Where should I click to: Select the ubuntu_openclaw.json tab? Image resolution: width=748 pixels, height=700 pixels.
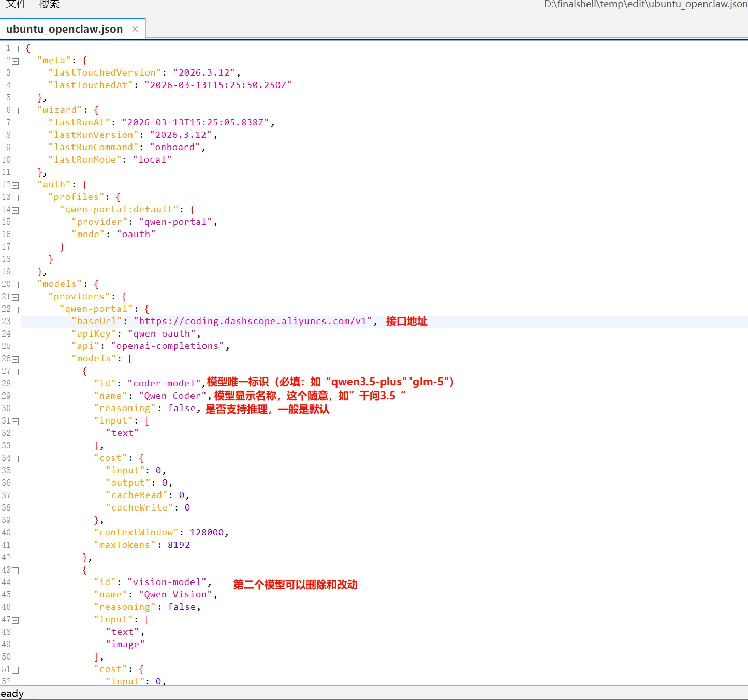click(x=64, y=29)
